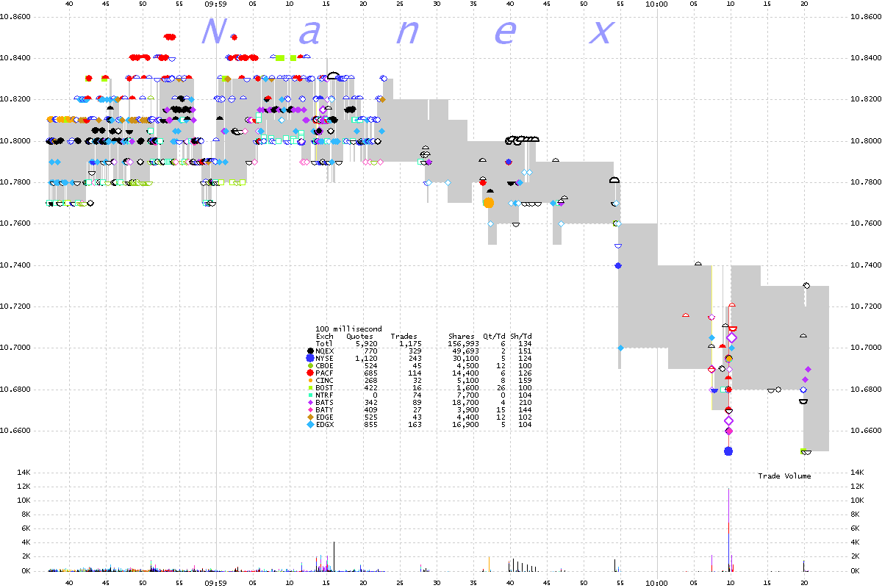Click the "09:59" time label at bottom
The width and height of the screenshot is (882, 588).
(215, 583)
